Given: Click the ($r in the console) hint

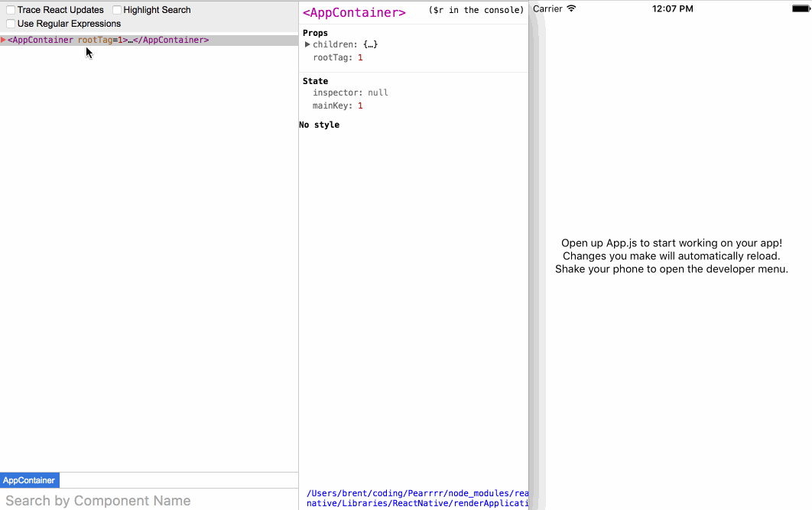Looking at the screenshot, I should click(476, 10).
